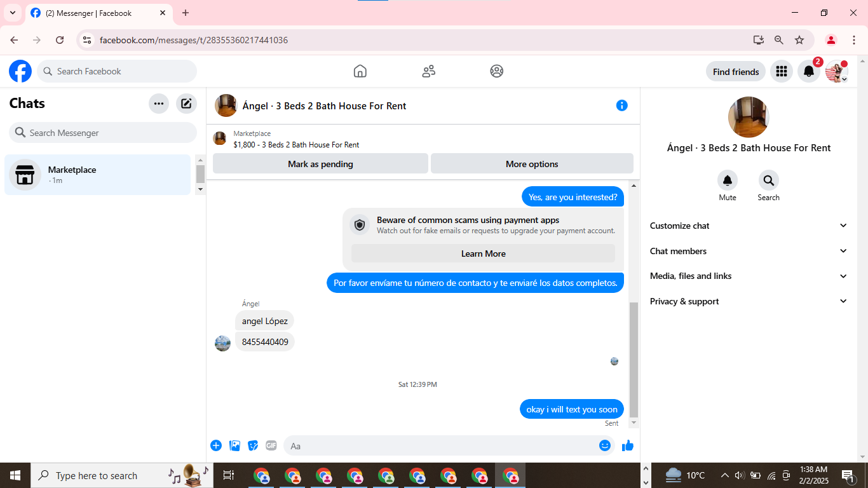Click Windows taskbar search box
The height and width of the screenshot is (488, 868).
click(x=121, y=475)
